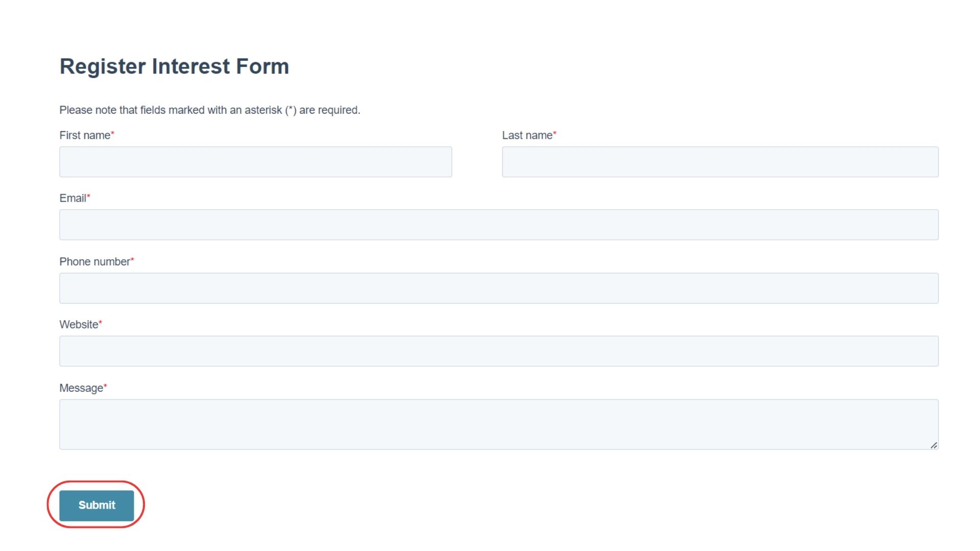Focus the Website input box
Image resolution: width=980 pixels, height=551 pixels.
(x=499, y=351)
